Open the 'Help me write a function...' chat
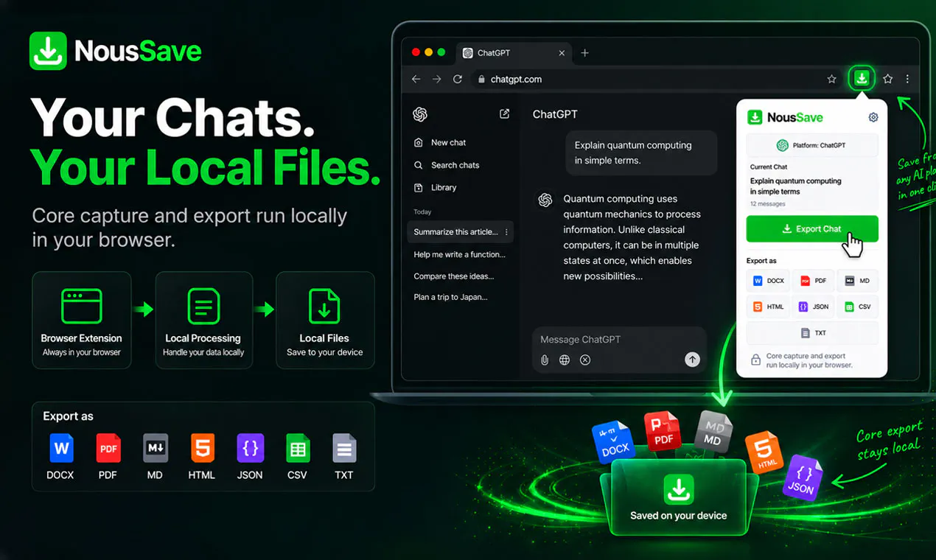The width and height of the screenshot is (936, 560). coord(460,254)
